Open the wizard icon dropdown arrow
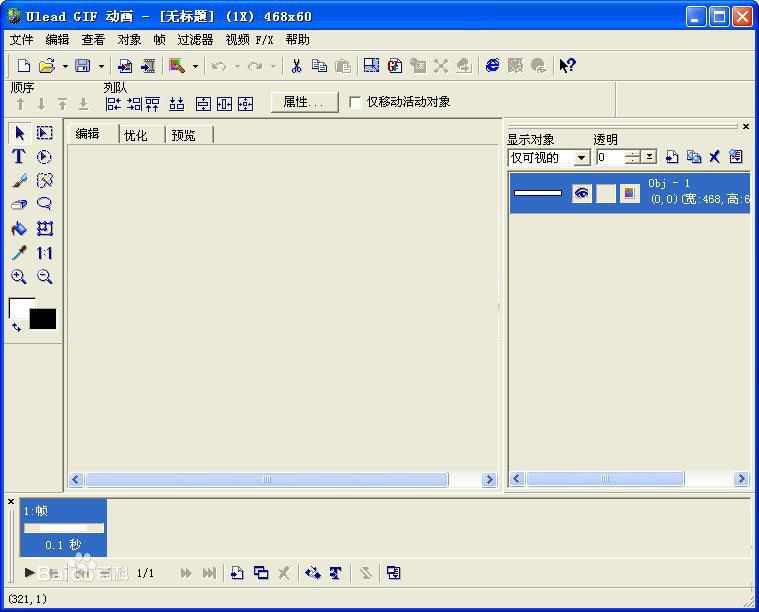Image resolution: width=759 pixels, height=612 pixels. pos(195,66)
